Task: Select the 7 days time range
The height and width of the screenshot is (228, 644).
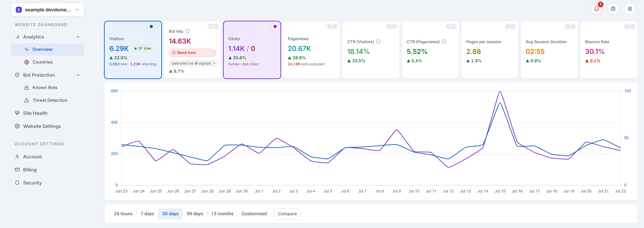Action: pyautogui.click(x=147, y=214)
